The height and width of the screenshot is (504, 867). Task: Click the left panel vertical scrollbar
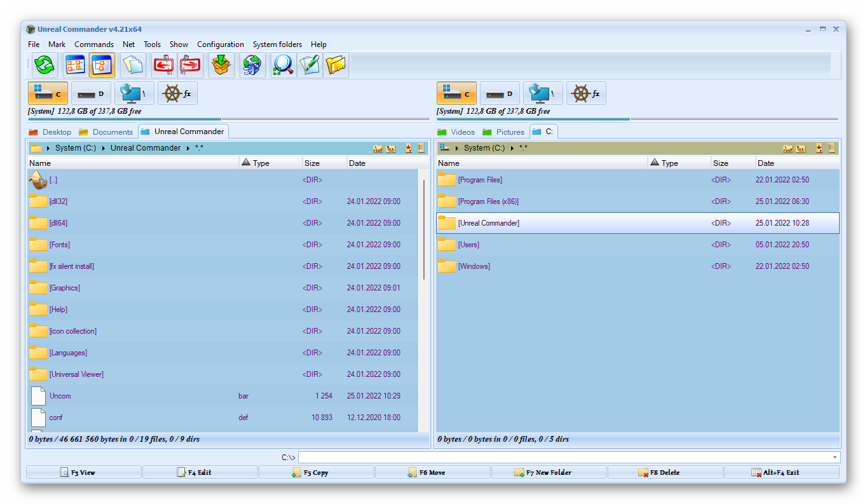pyautogui.click(x=424, y=229)
